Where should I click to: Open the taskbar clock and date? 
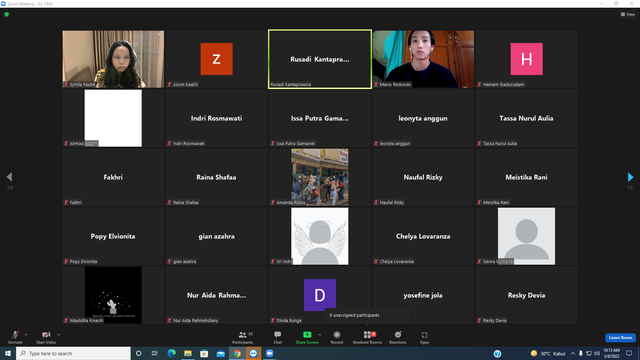point(611,353)
